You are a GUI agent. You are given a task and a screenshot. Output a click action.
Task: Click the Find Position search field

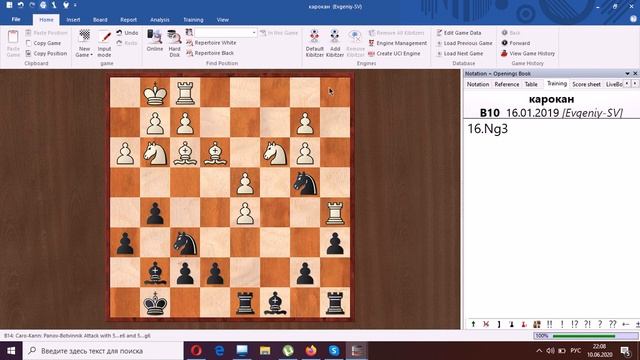coord(222,33)
